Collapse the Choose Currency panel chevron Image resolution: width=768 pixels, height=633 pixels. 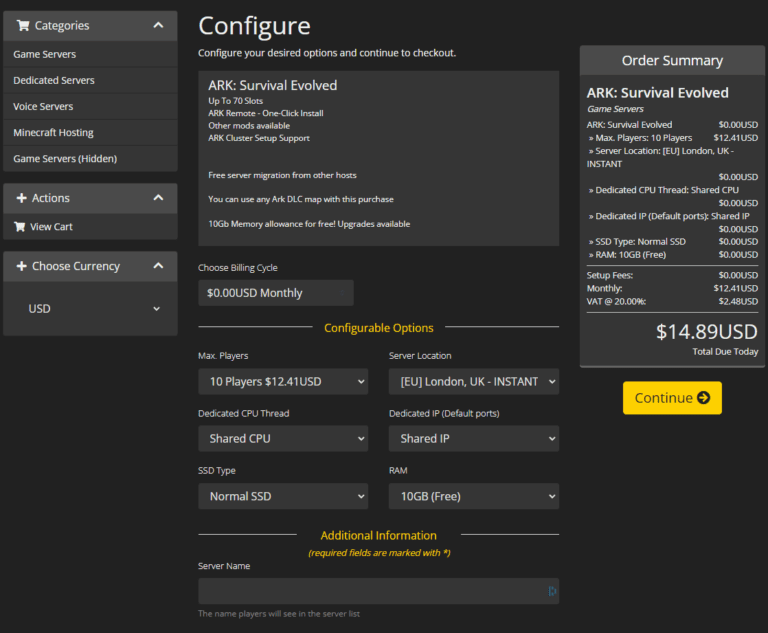[158, 266]
